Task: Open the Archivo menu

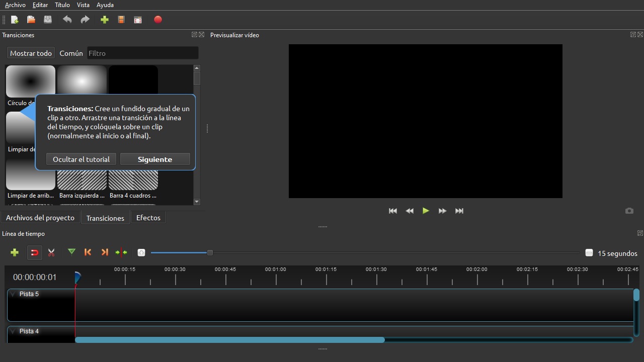Action: click(15, 5)
